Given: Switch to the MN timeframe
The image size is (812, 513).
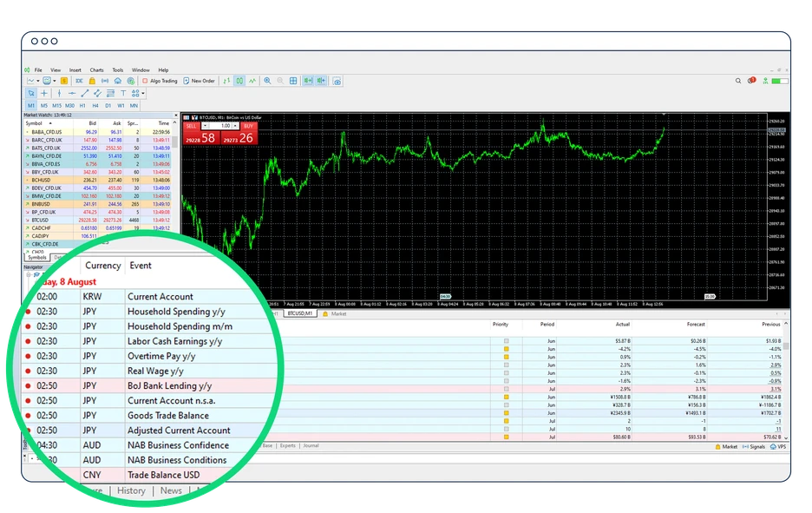Looking at the screenshot, I should coord(134,106).
